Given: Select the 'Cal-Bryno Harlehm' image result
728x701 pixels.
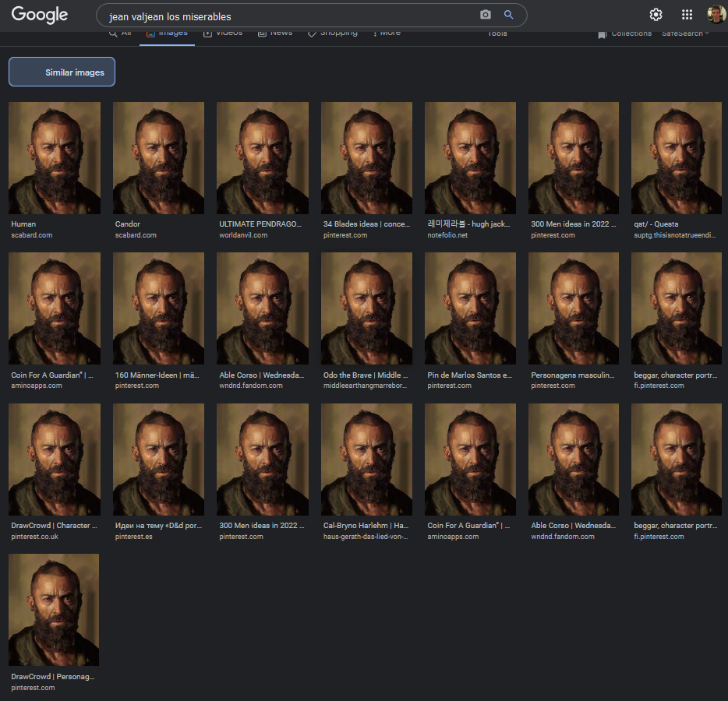Looking at the screenshot, I should pos(366,460).
